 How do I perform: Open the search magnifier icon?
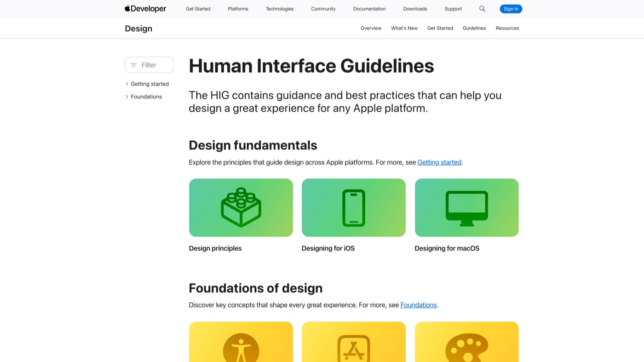pyautogui.click(x=482, y=9)
